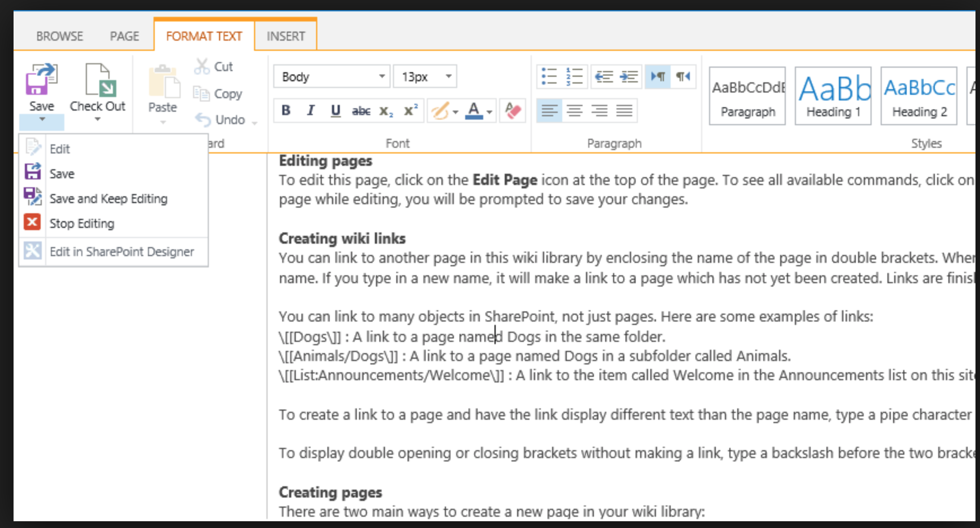Click the Check Out page icon

(99, 81)
